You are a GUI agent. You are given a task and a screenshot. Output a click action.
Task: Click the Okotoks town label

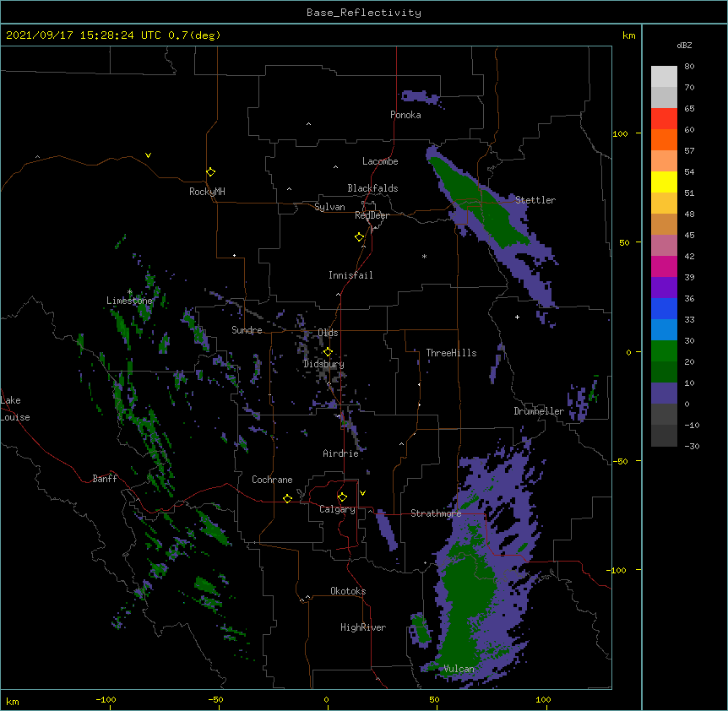tap(348, 591)
